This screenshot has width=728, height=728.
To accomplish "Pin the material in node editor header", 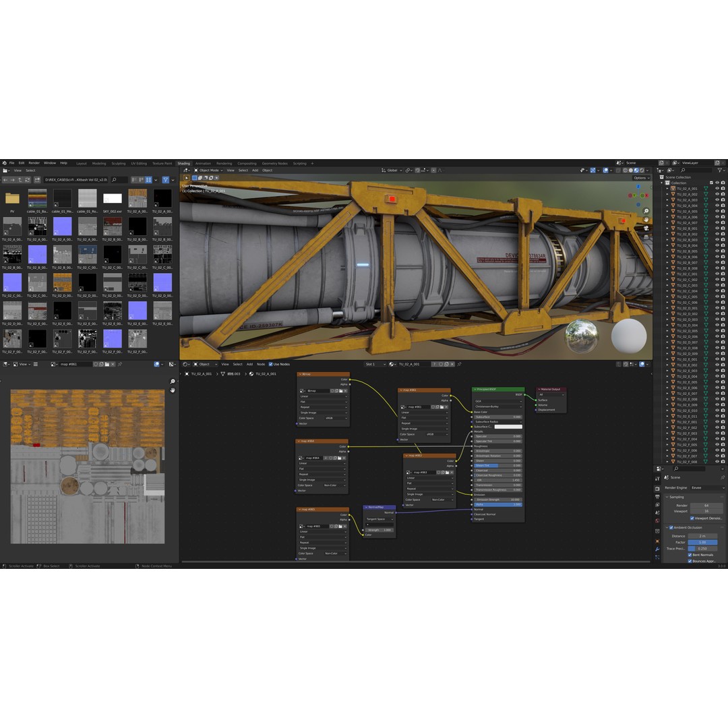I will coord(459,365).
